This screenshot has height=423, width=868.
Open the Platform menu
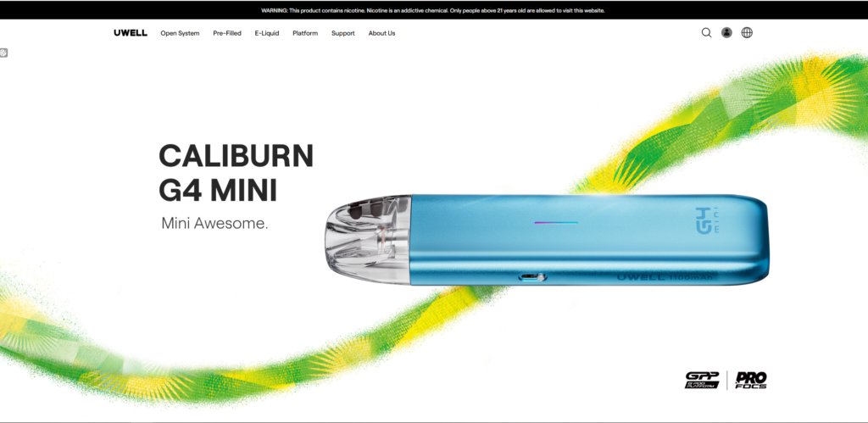(305, 33)
